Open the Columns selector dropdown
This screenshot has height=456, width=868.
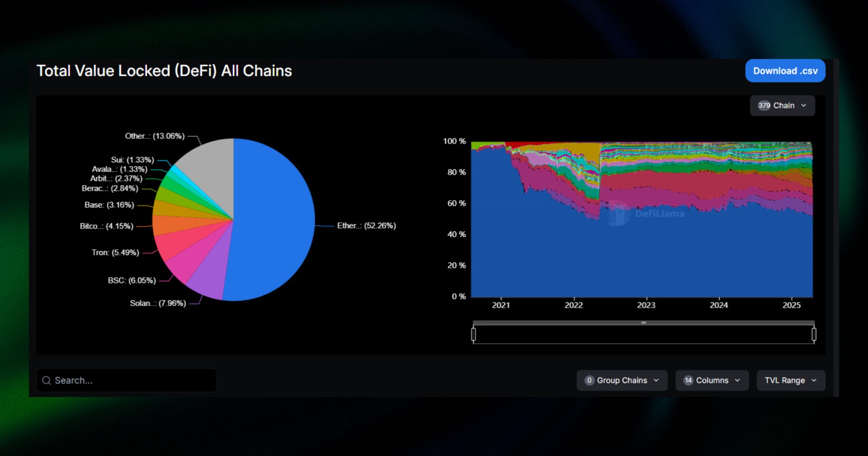pyautogui.click(x=712, y=380)
